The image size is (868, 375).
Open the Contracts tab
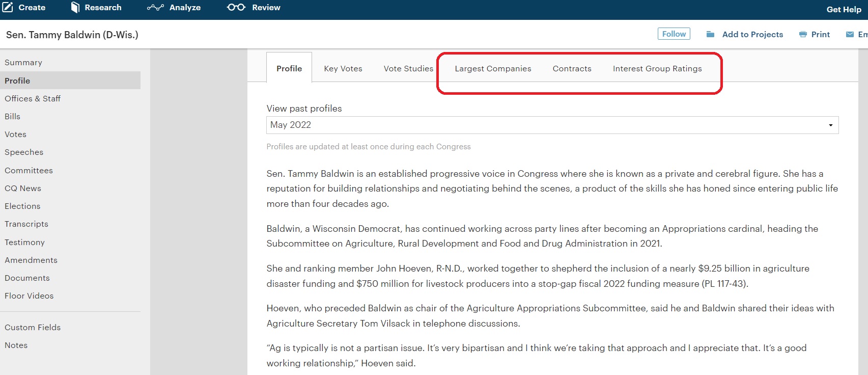[x=572, y=68]
